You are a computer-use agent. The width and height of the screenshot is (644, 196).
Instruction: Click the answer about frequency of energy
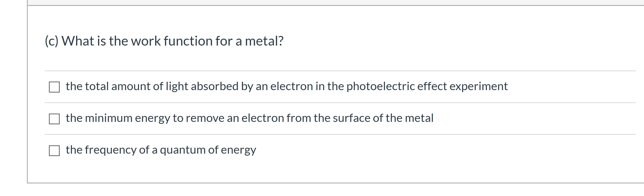point(161,150)
